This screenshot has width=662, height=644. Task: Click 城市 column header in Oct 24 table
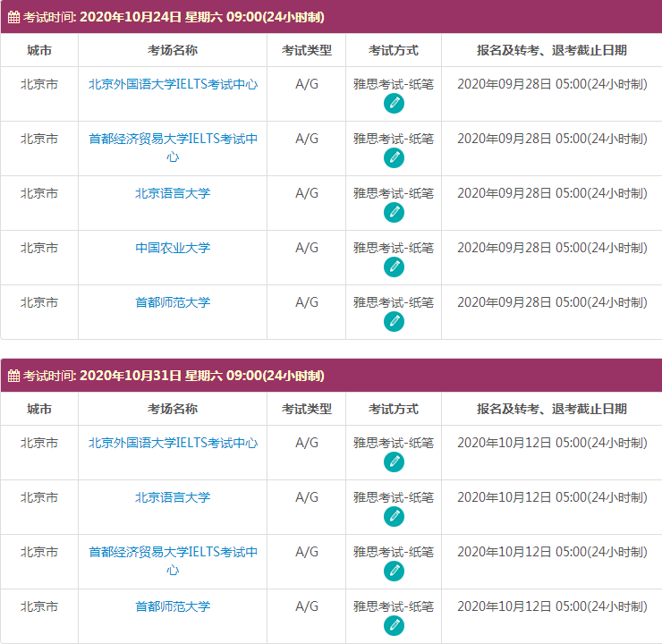(39, 50)
